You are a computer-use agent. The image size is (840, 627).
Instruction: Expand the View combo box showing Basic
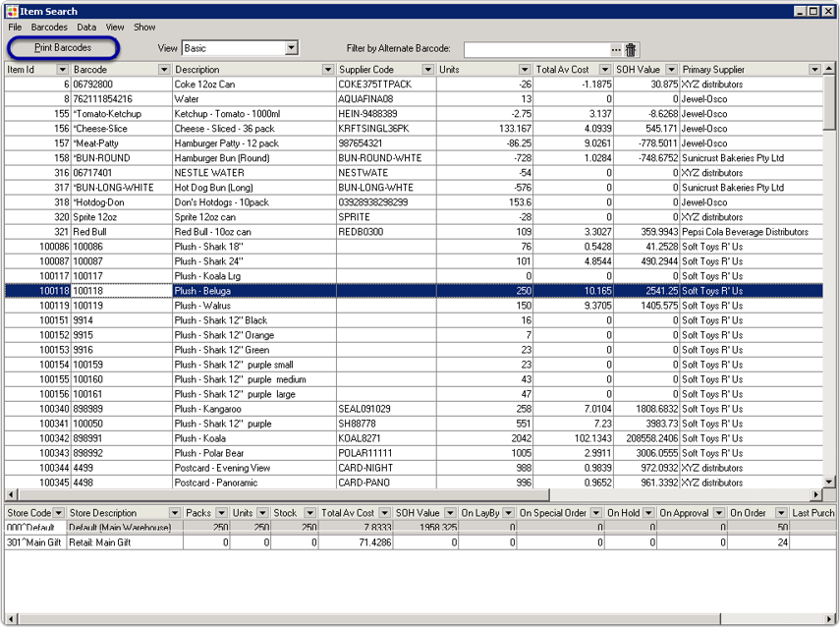pos(291,48)
